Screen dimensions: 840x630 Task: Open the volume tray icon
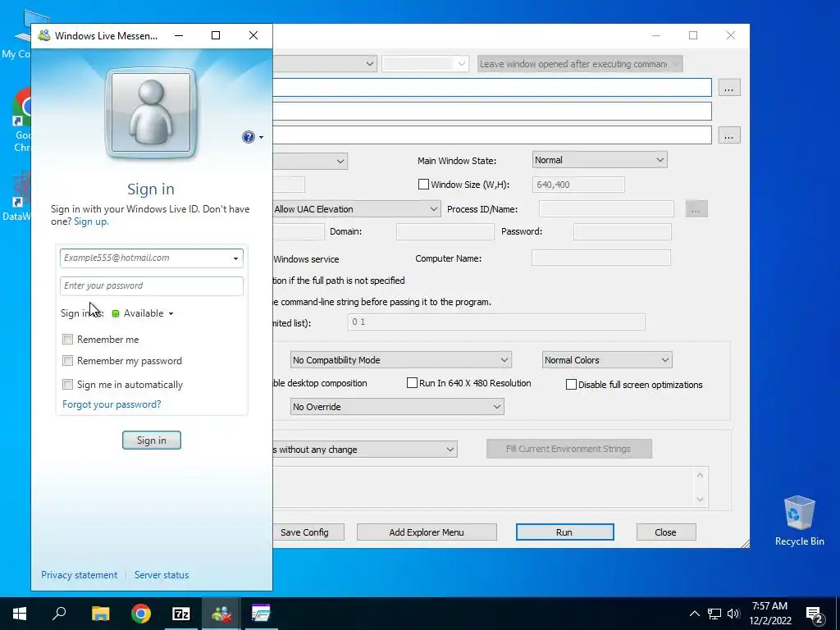coord(733,614)
